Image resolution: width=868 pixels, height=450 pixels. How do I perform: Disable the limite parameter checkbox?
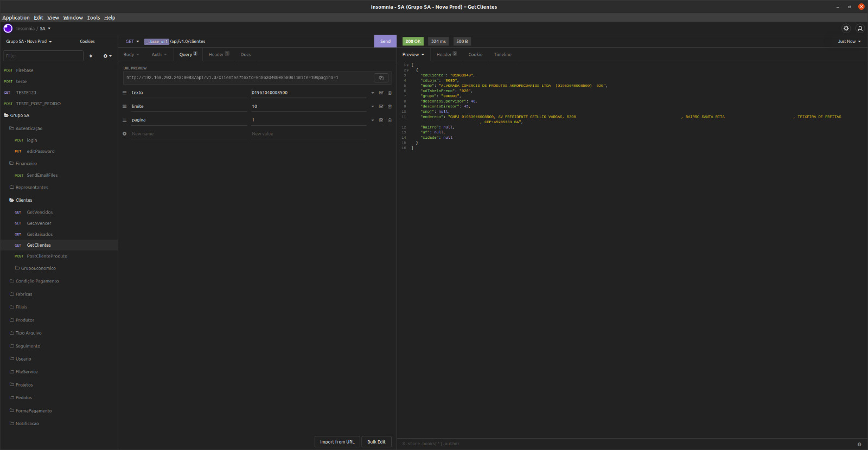coord(381,106)
